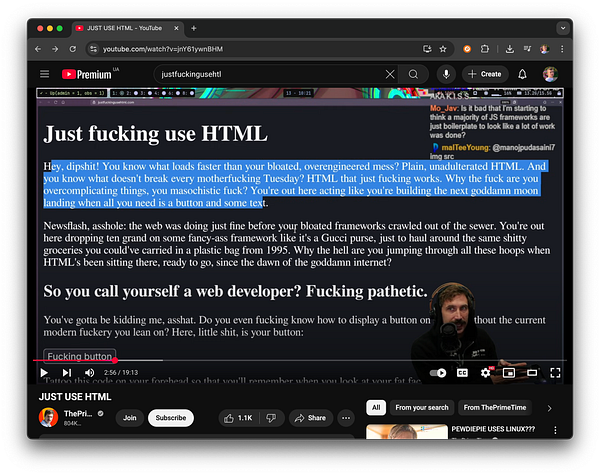Click the 2:56 / 19:13 time display
This screenshot has width=600, height=475.
[121, 372]
